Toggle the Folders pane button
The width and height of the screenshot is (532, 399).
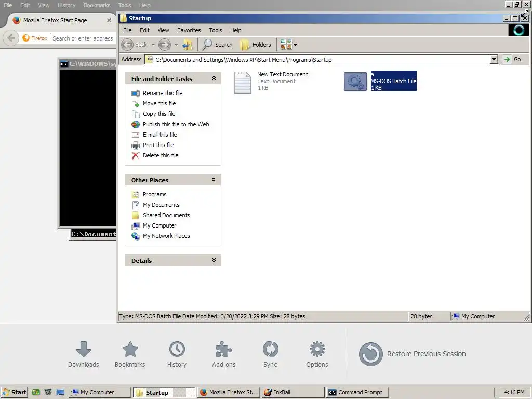coord(256,45)
